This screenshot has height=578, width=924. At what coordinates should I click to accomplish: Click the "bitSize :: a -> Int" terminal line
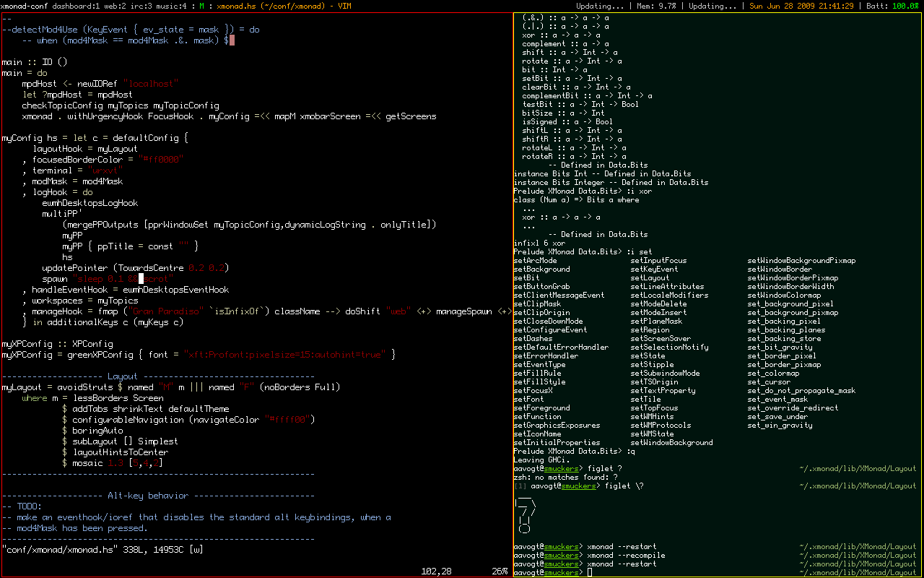(x=563, y=113)
